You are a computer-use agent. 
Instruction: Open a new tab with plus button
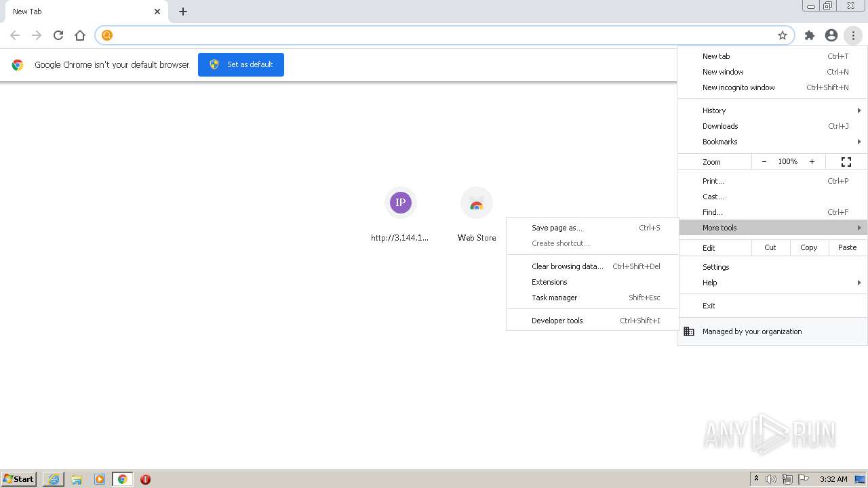(183, 12)
